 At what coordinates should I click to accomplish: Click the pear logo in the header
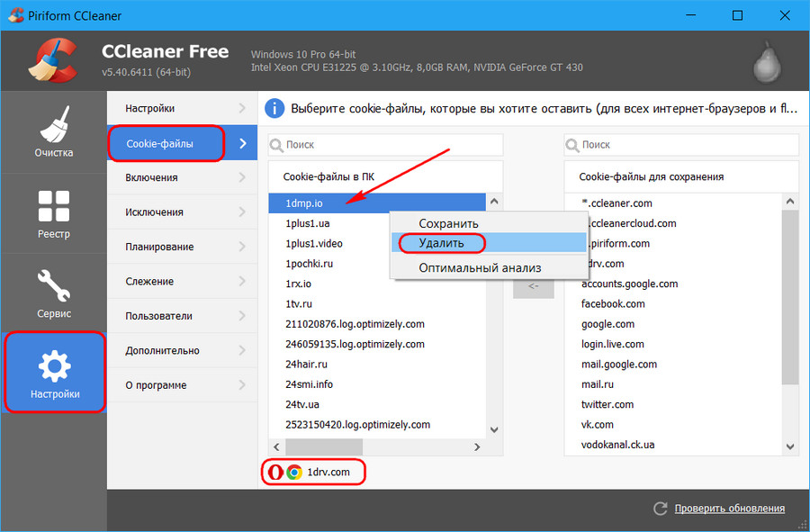point(765,59)
